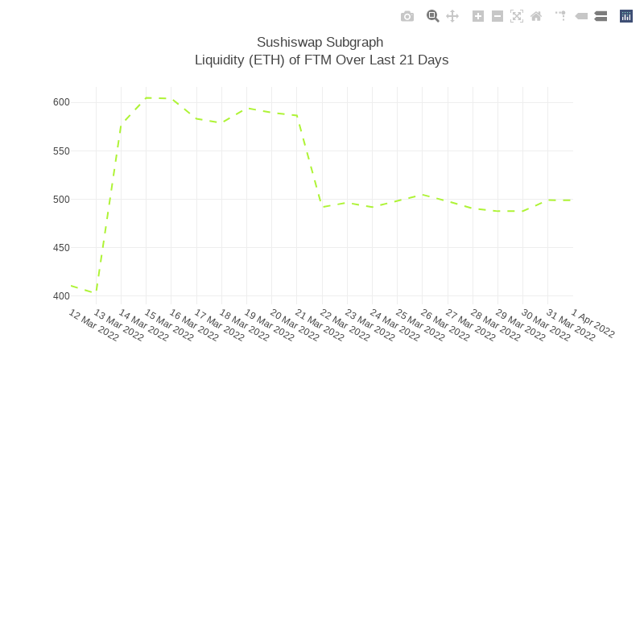Enable show closest data on hover
Viewport: 644px width, 644px height.
click(581, 16)
